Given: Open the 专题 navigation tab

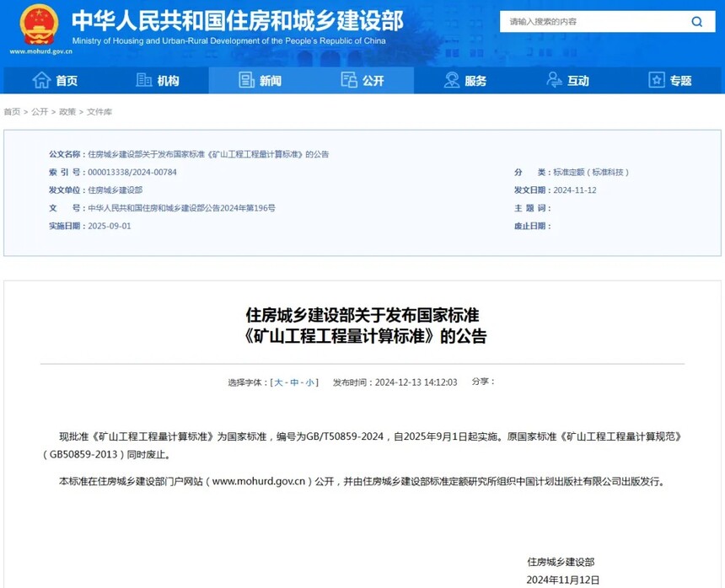Looking at the screenshot, I should (670, 80).
